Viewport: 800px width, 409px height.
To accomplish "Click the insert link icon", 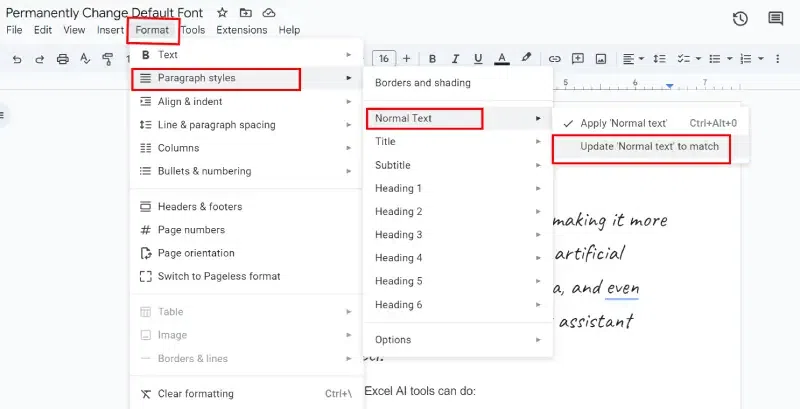I will pos(554,59).
